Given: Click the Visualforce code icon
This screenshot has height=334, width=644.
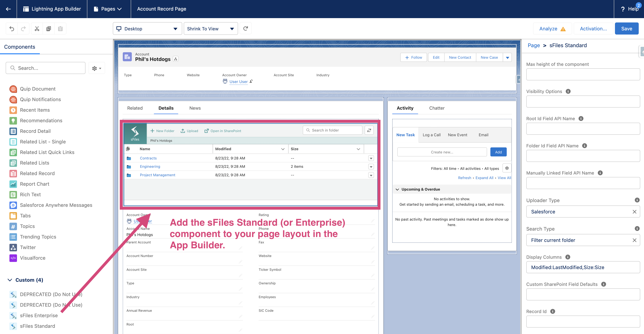Looking at the screenshot, I should pyautogui.click(x=13, y=258).
